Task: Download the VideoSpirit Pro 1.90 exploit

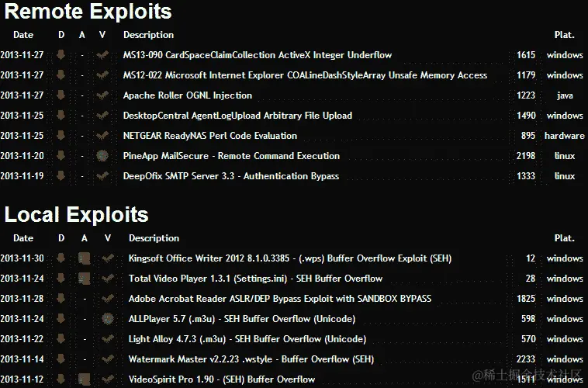Action: [61, 379]
